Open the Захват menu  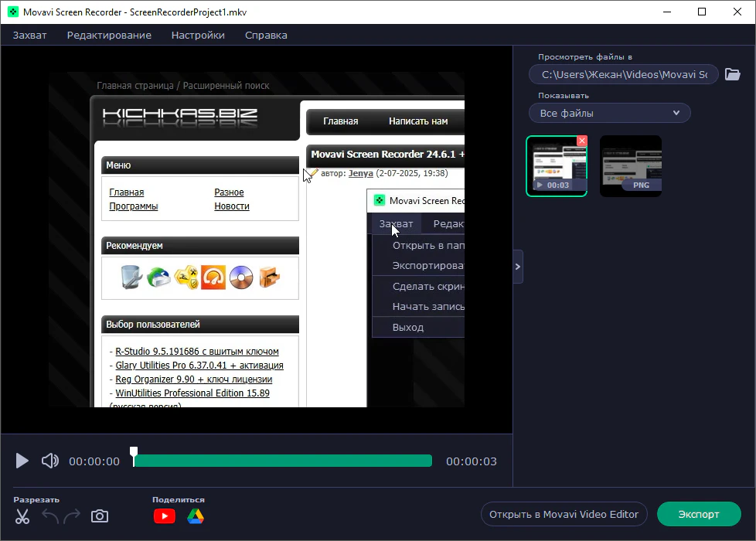(30, 35)
